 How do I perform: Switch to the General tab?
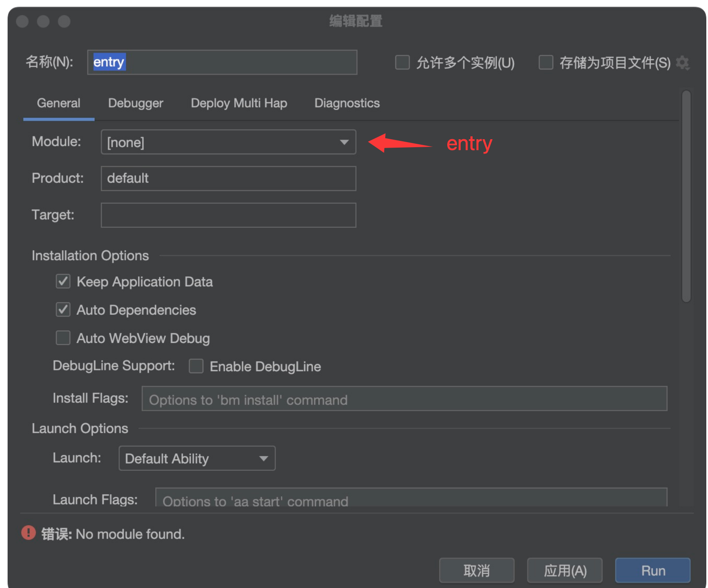point(59,103)
